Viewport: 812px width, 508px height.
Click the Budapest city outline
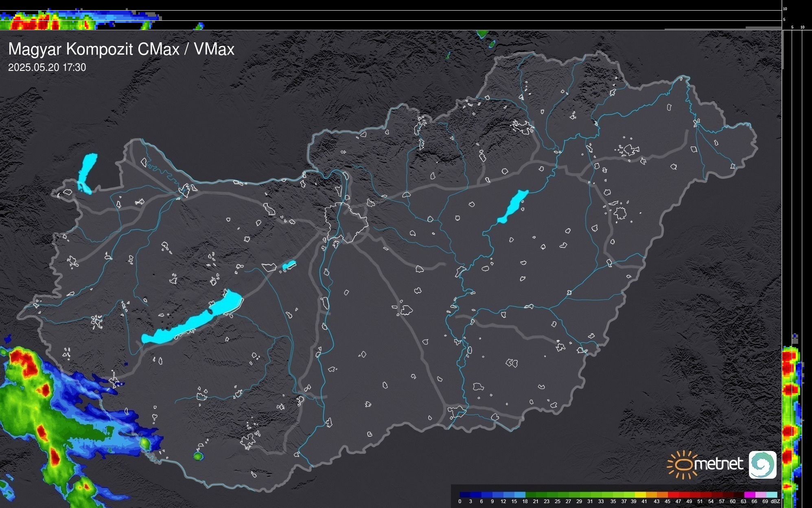click(346, 223)
